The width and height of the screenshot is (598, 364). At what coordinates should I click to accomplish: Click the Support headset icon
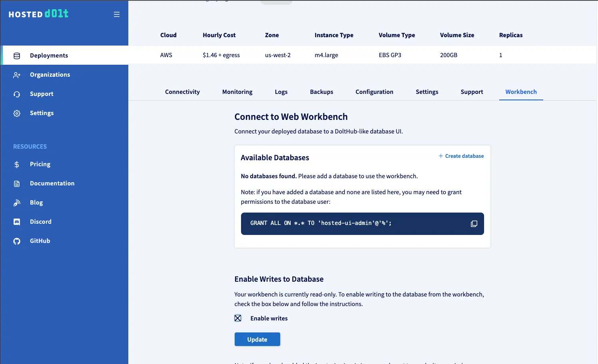[17, 94]
